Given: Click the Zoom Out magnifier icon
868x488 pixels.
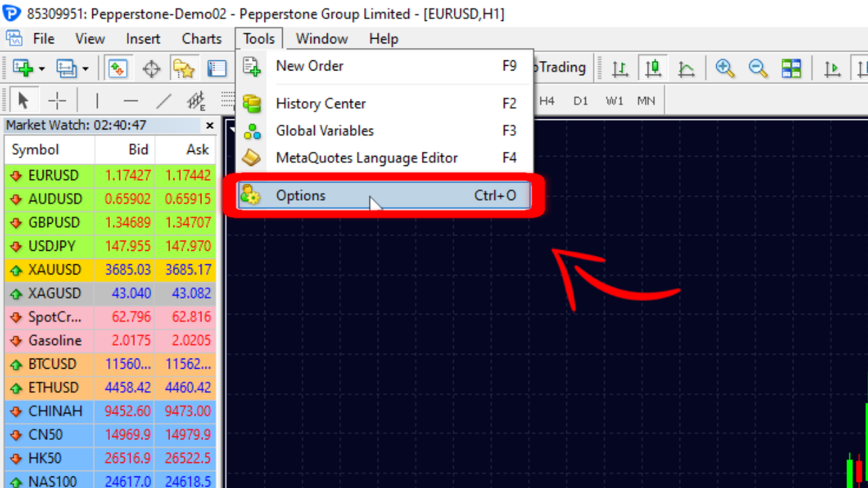Looking at the screenshot, I should pos(757,68).
